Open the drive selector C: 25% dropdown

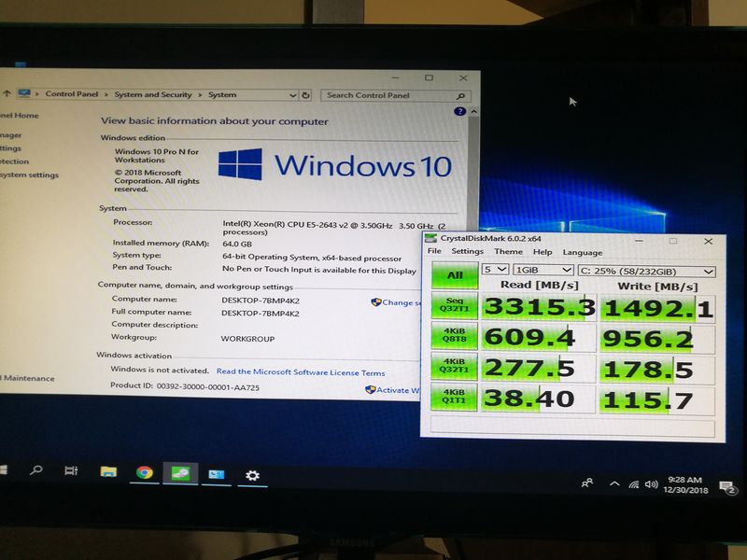click(646, 272)
